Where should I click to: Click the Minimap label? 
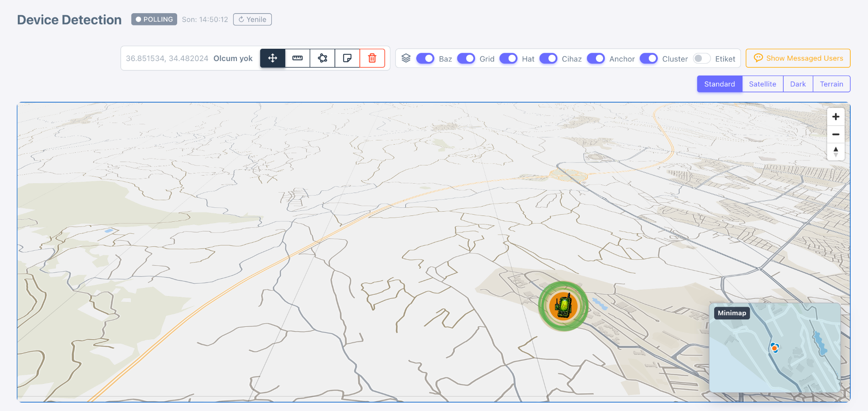click(732, 313)
